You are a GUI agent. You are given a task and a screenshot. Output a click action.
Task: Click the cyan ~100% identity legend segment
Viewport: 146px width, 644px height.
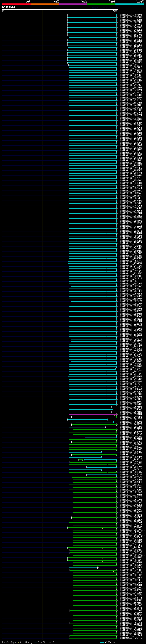click(130, 4)
